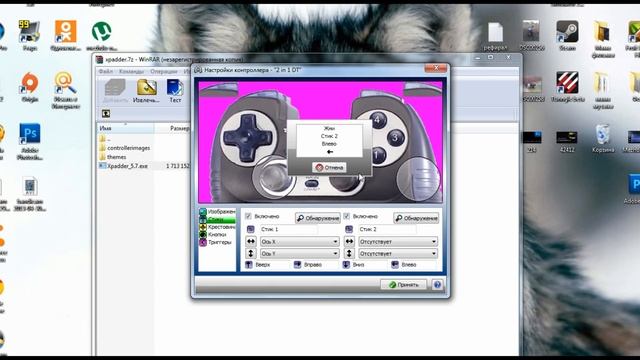Select the parent '..' folder row in WinRAR

(105, 139)
